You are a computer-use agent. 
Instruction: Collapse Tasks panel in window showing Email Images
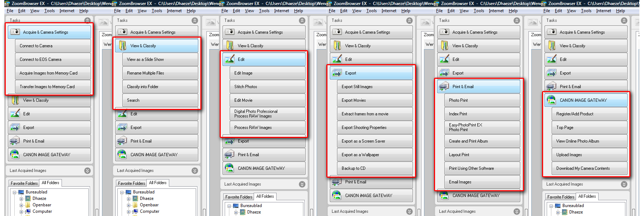[x=517, y=20]
